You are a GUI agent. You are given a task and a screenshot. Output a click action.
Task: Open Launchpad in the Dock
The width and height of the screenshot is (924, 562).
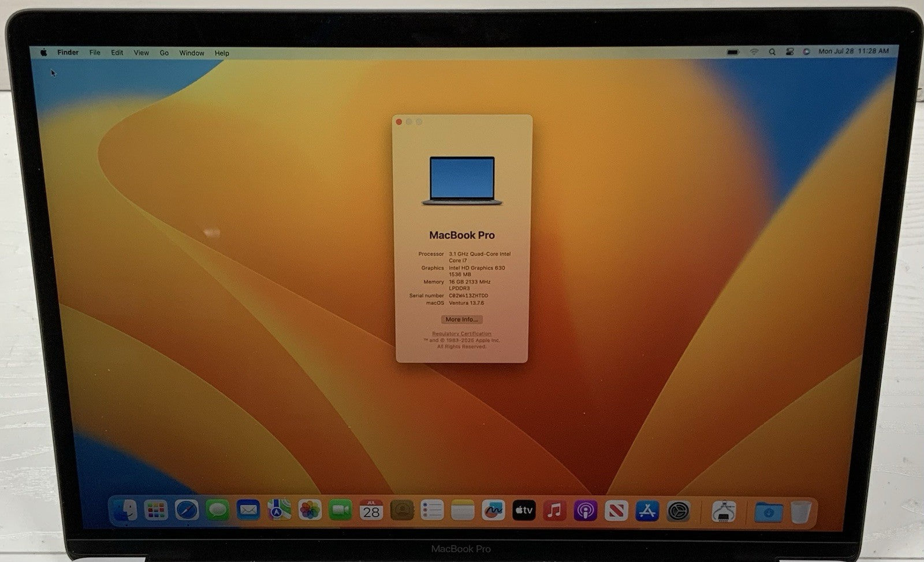(155, 511)
